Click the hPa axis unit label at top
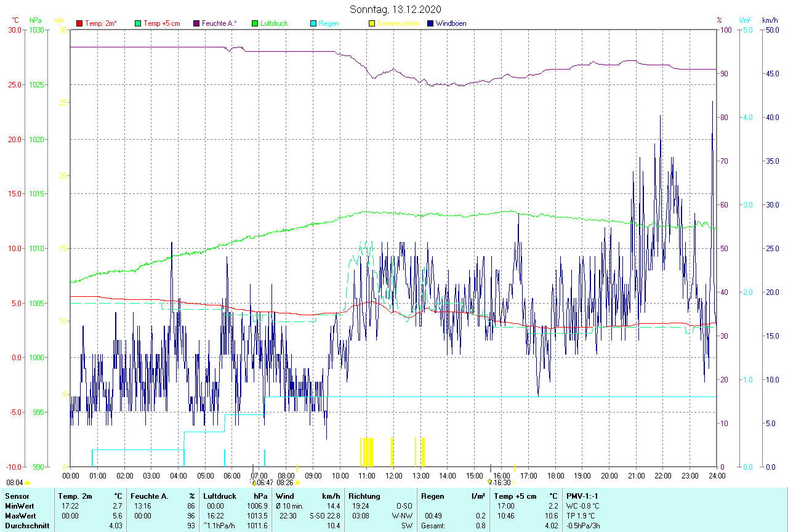 36,20
